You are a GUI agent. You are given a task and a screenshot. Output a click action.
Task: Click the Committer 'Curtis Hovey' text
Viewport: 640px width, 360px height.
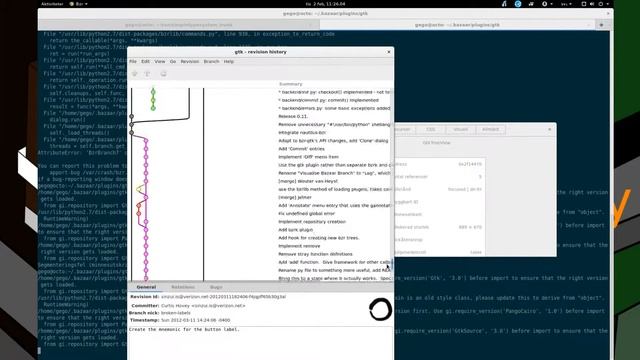[x=203, y=305]
